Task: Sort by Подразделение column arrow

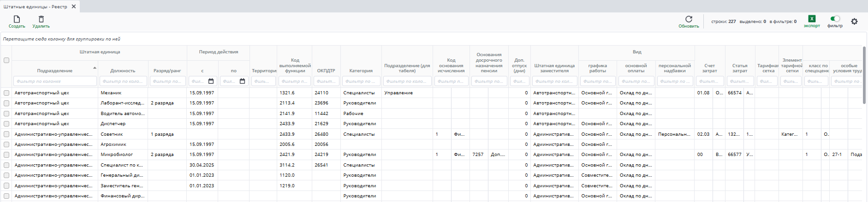Action: coord(95,68)
